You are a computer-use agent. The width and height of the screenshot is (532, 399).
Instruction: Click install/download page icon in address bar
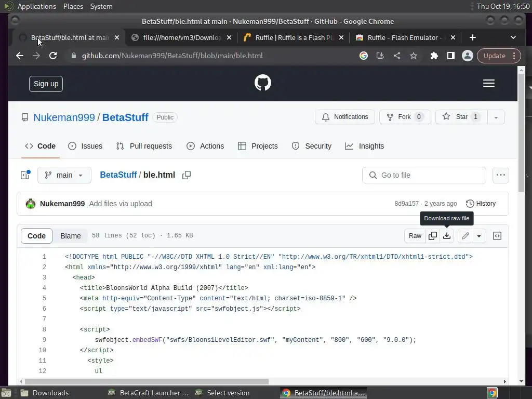pos(380,56)
